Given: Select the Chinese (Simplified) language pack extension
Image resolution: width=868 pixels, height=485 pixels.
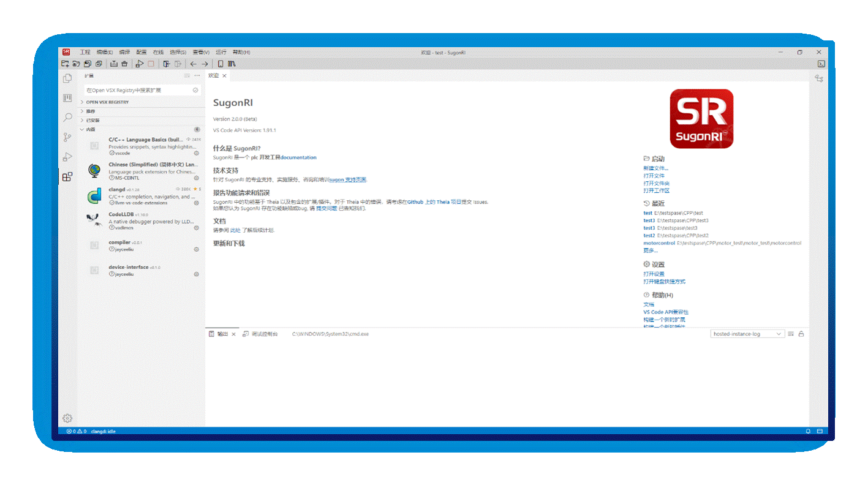Looking at the screenshot, I should tap(142, 171).
